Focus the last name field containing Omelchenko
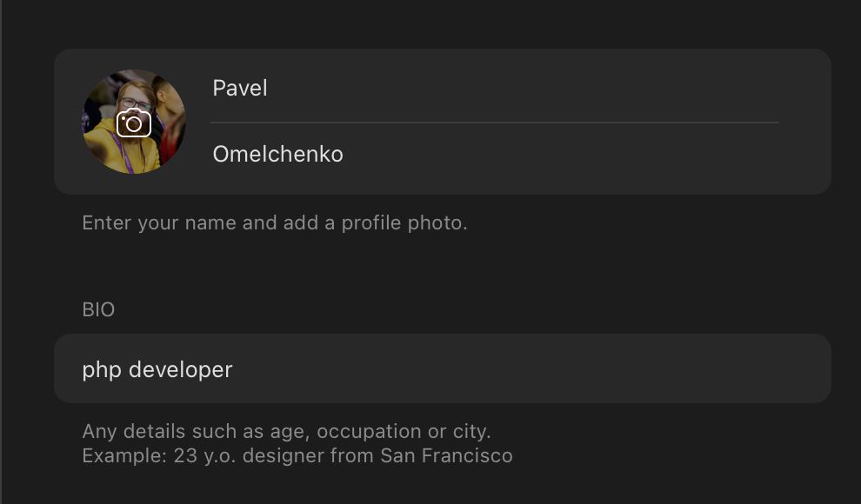This screenshot has height=504, width=861. [494, 154]
